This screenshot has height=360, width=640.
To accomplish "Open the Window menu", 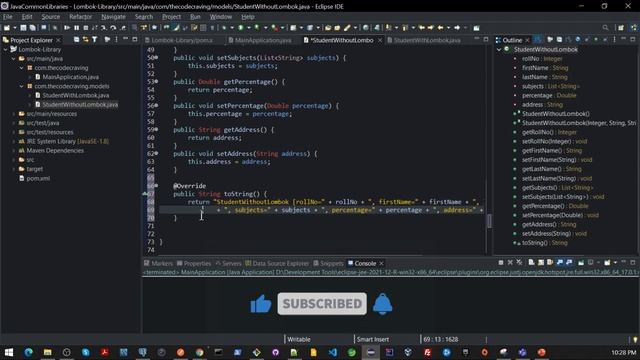I will click(221, 17).
